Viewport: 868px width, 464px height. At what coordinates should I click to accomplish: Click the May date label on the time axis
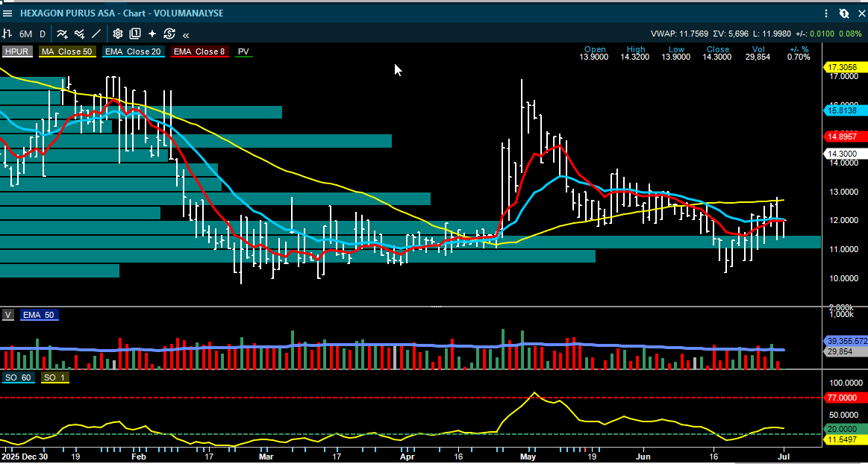tap(528, 457)
